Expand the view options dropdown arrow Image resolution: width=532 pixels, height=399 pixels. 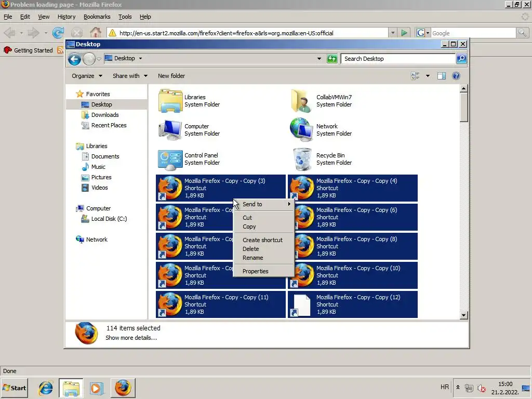click(x=428, y=76)
